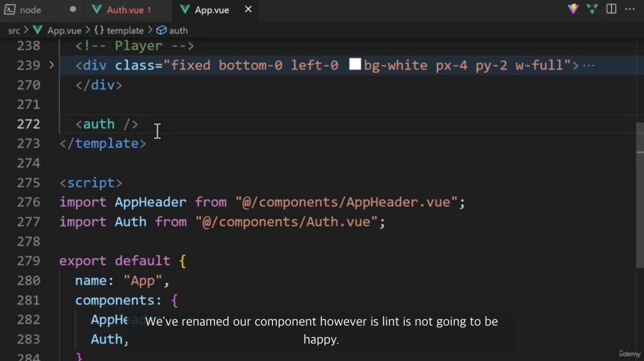
Task: Click line number 272 in the gutter
Action: [x=28, y=124]
